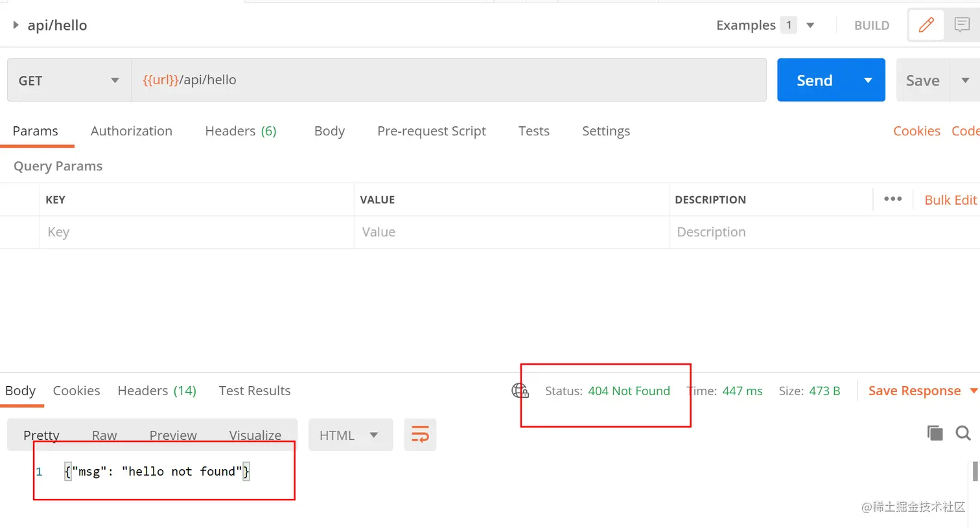Click the DESCRIPTION column header
The width and height of the screenshot is (980, 528).
(x=710, y=200)
